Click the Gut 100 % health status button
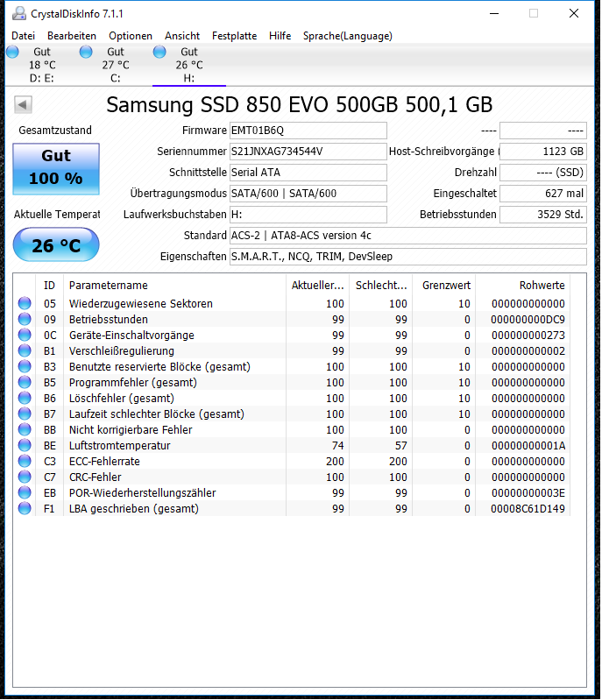This screenshot has height=700, width=602. tap(56, 169)
